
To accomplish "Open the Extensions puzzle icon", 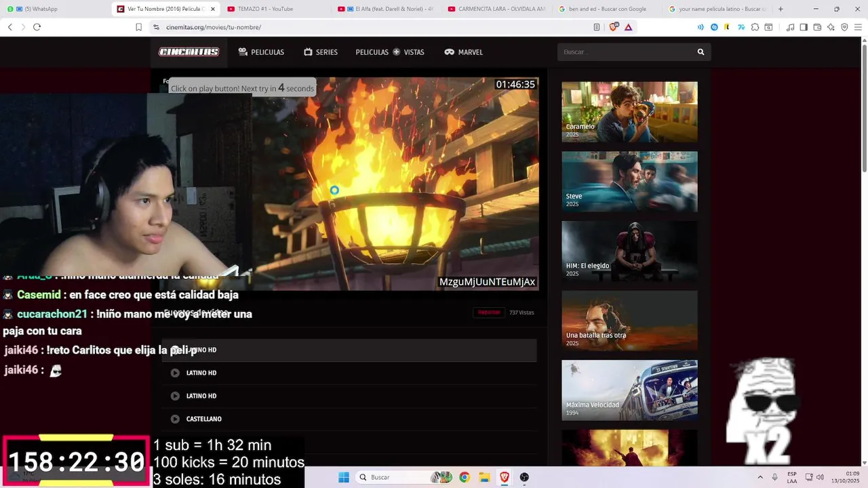I will point(755,27).
